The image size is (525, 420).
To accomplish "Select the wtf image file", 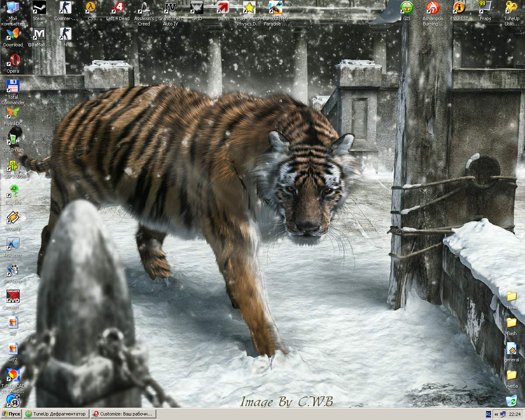I will [13, 326].
